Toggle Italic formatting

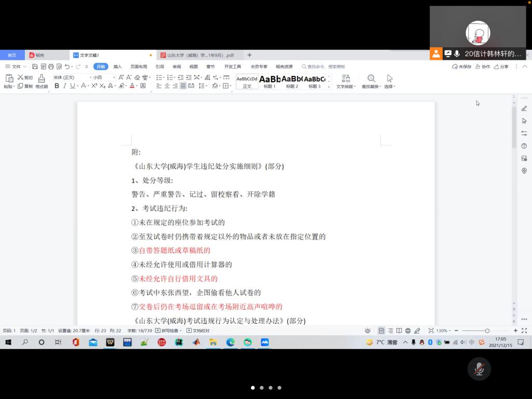click(x=64, y=86)
